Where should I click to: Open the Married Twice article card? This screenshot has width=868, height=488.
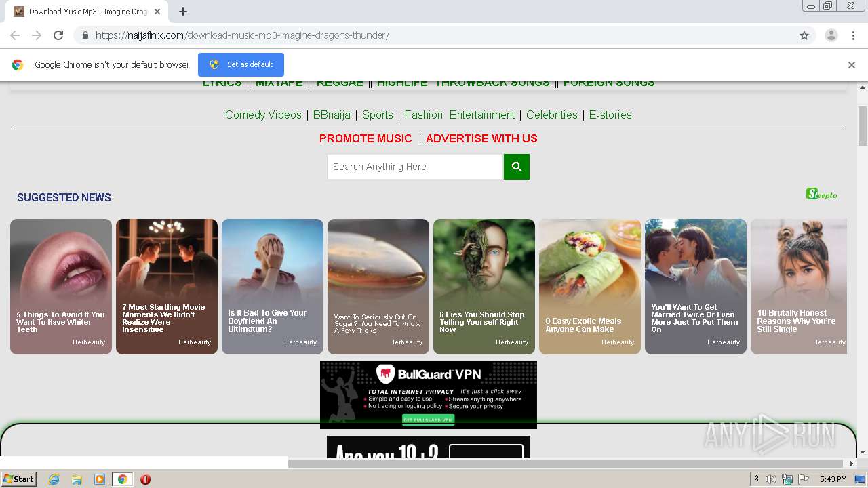pyautogui.click(x=696, y=287)
